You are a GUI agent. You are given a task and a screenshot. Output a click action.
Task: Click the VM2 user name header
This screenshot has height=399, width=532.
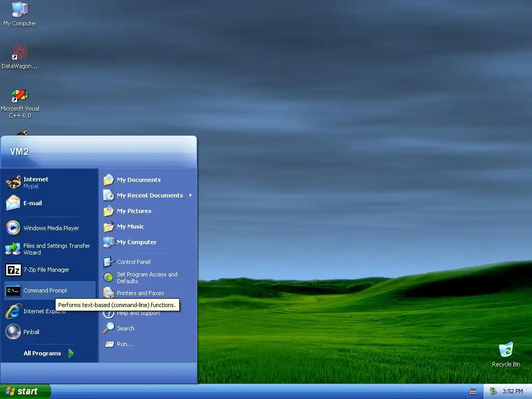[x=19, y=151]
